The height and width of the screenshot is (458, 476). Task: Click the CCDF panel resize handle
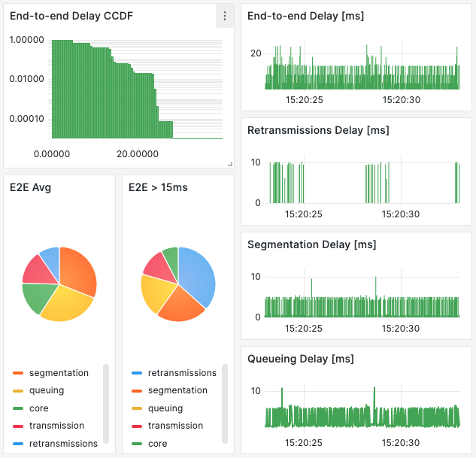(x=230, y=163)
